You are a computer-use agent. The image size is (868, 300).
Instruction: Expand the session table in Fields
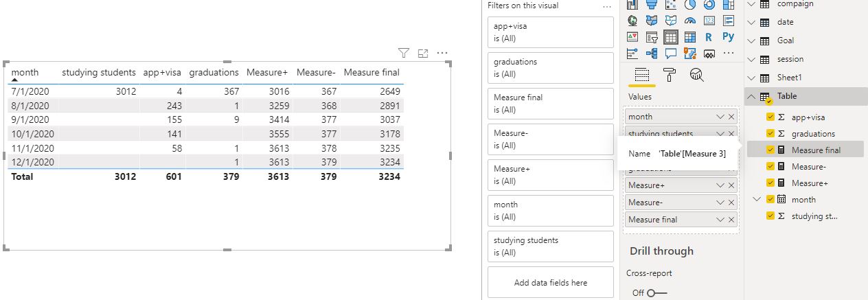click(x=751, y=59)
